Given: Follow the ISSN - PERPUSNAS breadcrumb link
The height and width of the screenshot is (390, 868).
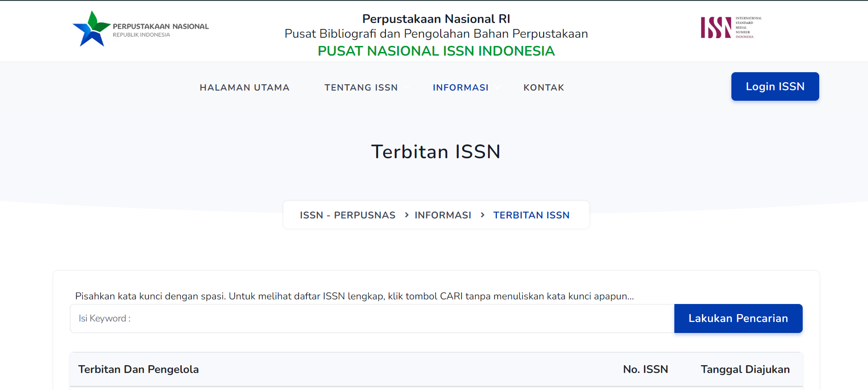Looking at the screenshot, I should 348,215.
